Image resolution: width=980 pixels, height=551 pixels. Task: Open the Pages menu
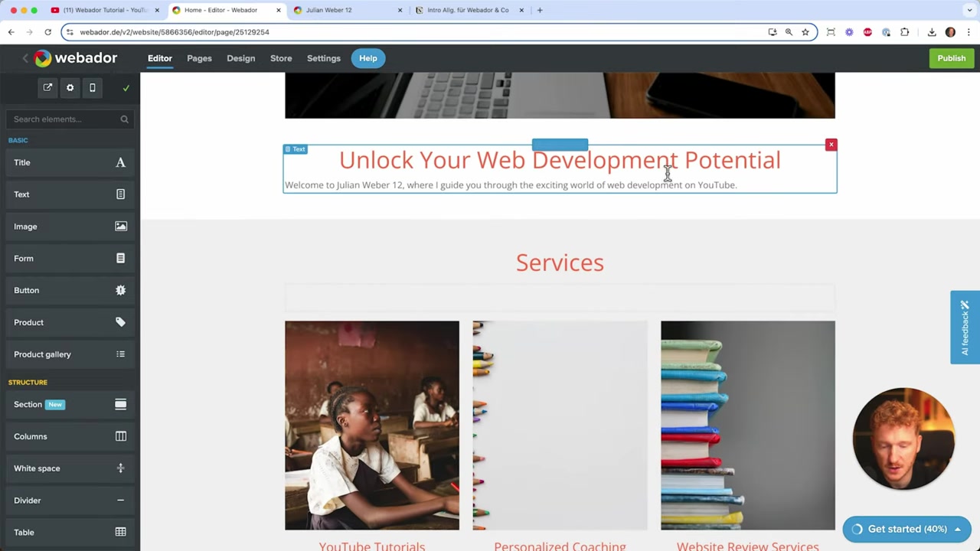tap(199, 58)
